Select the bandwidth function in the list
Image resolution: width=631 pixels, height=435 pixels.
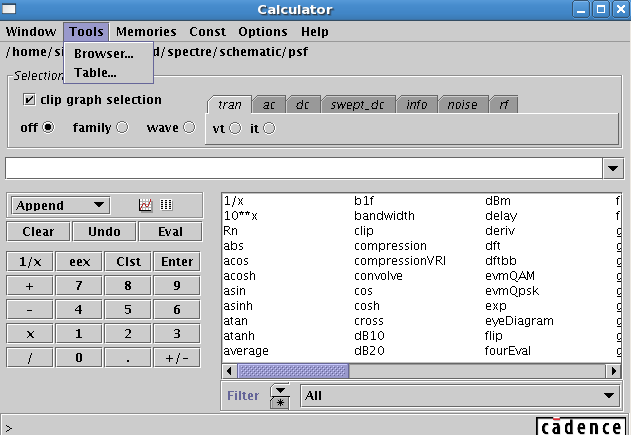384,215
